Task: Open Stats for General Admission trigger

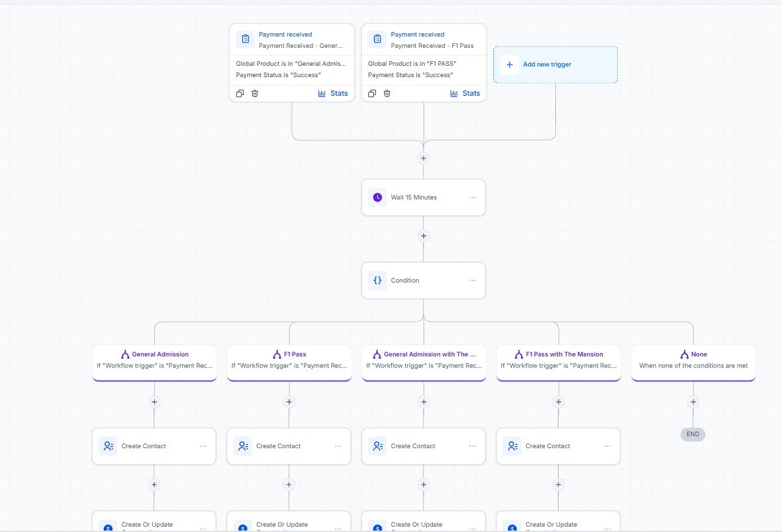Action: click(333, 93)
